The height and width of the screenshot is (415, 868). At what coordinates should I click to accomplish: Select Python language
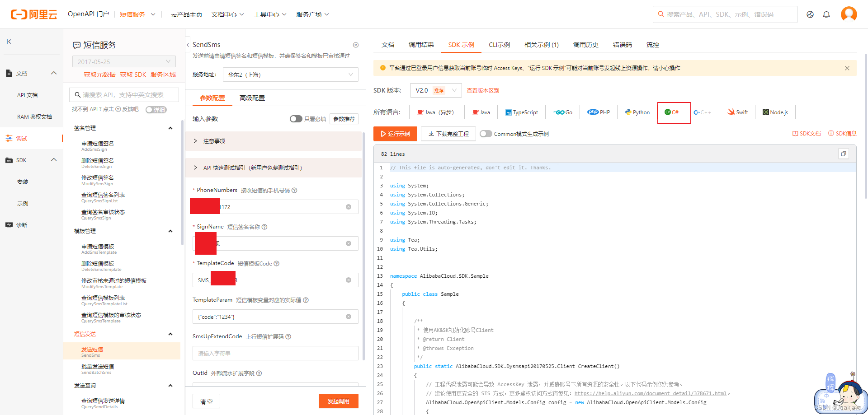point(637,112)
